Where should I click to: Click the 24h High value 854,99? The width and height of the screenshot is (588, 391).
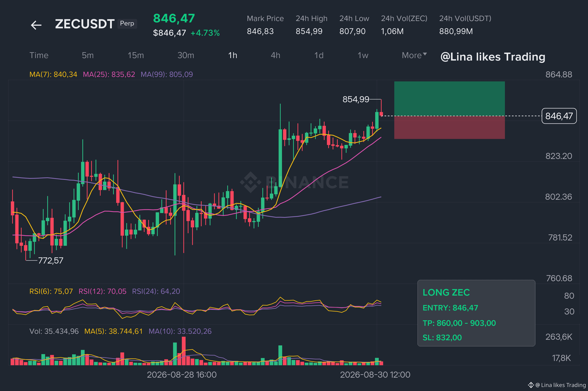click(x=309, y=31)
